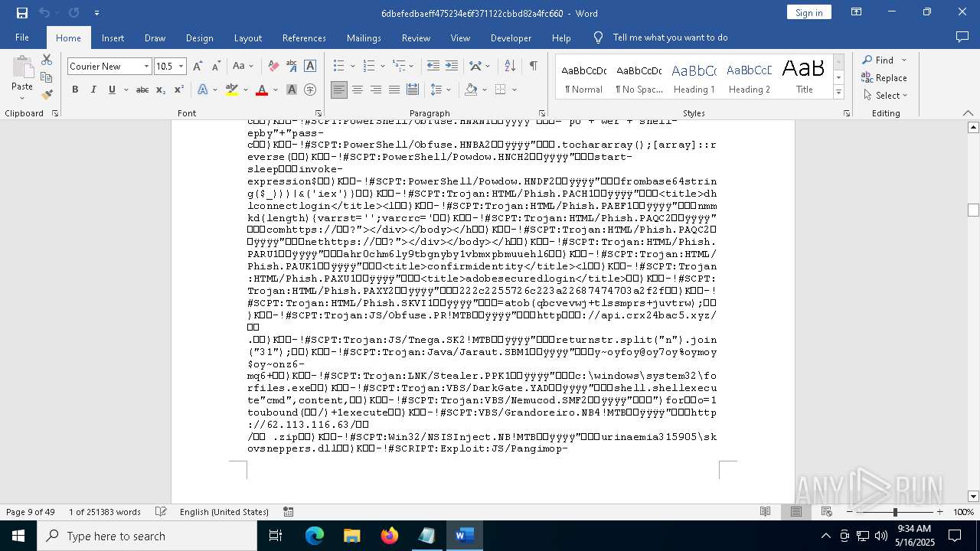Image resolution: width=980 pixels, height=551 pixels.
Task: Open the Developer tab
Action: (x=511, y=37)
